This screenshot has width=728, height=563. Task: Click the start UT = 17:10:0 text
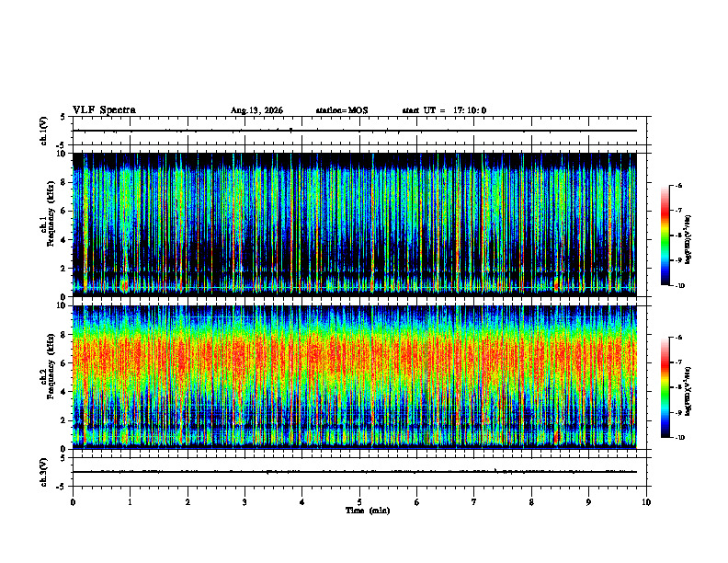point(444,110)
